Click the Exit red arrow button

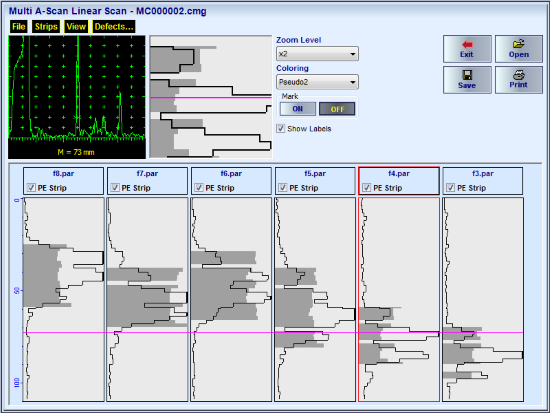[467, 49]
